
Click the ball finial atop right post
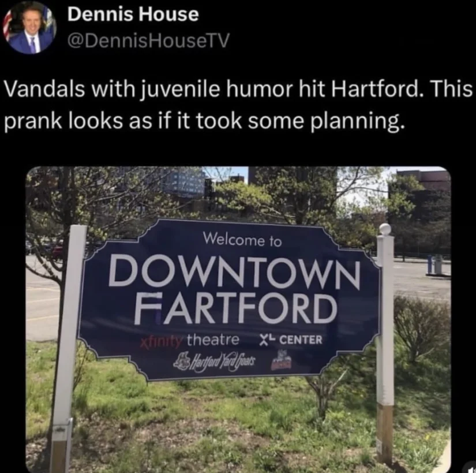tap(385, 229)
